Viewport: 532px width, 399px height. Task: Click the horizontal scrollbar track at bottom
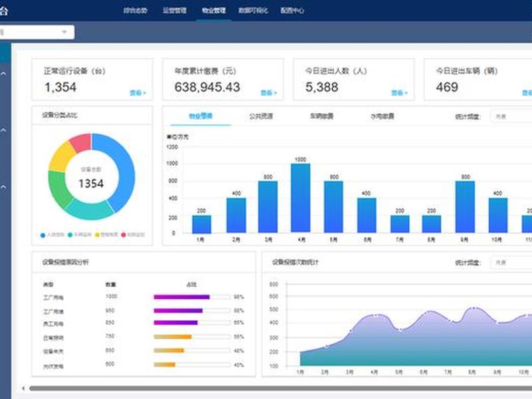pyautogui.click(x=280, y=388)
